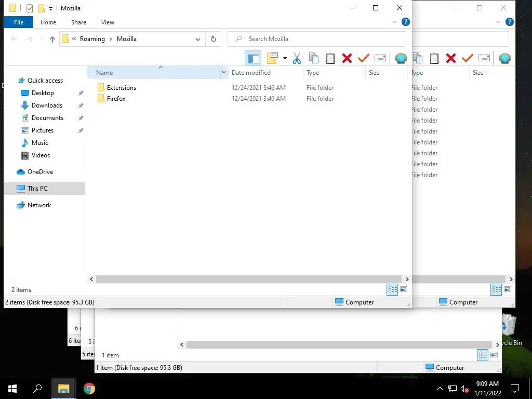The height and width of the screenshot is (399, 532).
Task: Expand address bar history dropdown in Mozilla window
Action: (198, 39)
